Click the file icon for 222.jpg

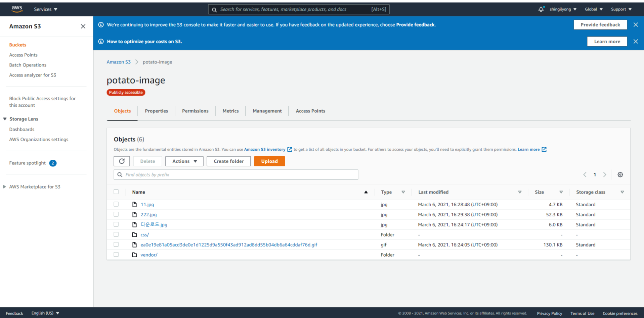tap(134, 214)
